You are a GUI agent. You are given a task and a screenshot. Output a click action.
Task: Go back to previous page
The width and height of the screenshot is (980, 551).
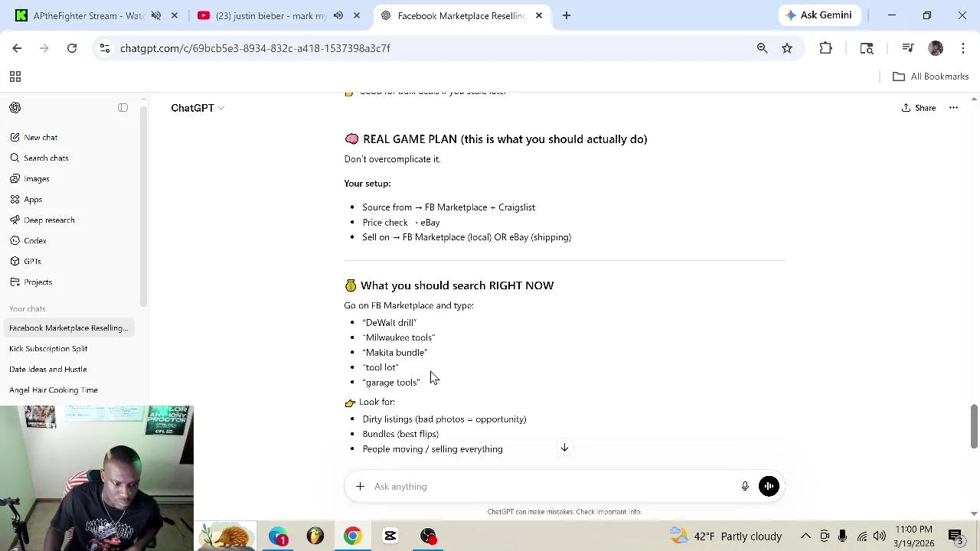click(x=17, y=48)
